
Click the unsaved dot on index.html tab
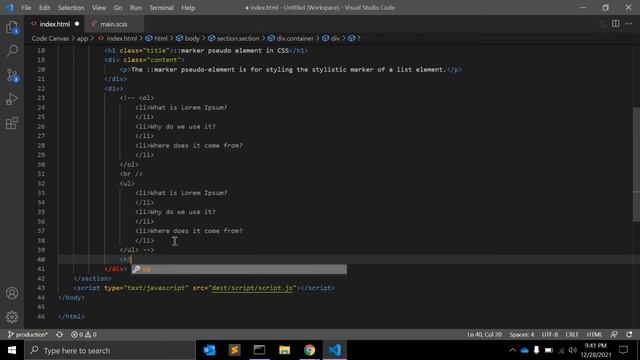(x=77, y=24)
